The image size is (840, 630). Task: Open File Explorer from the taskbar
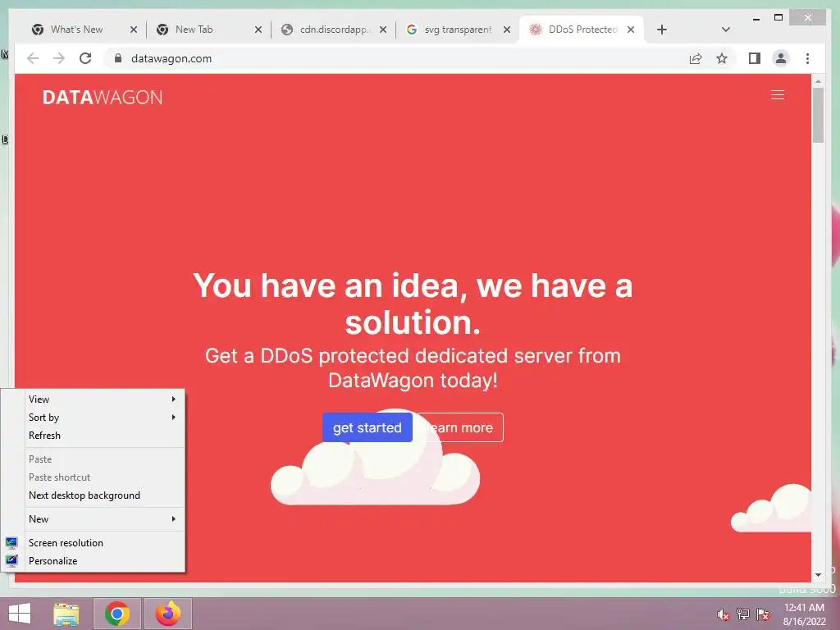click(66, 614)
